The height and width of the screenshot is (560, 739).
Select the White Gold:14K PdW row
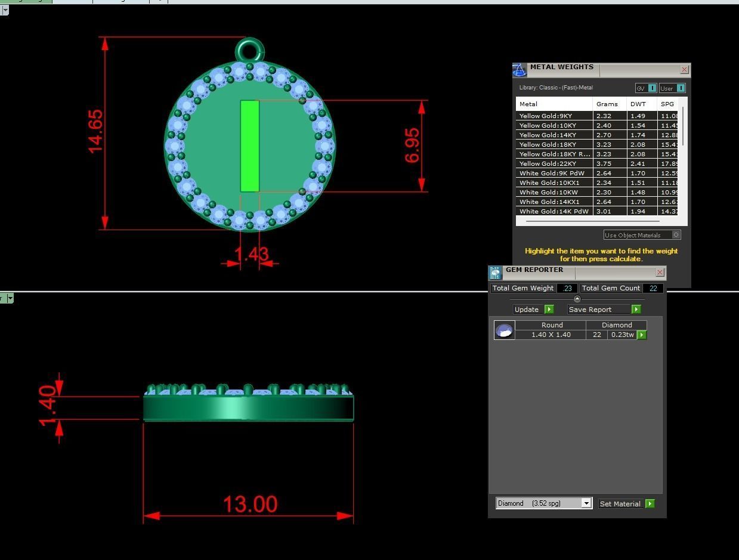[x=598, y=212]
